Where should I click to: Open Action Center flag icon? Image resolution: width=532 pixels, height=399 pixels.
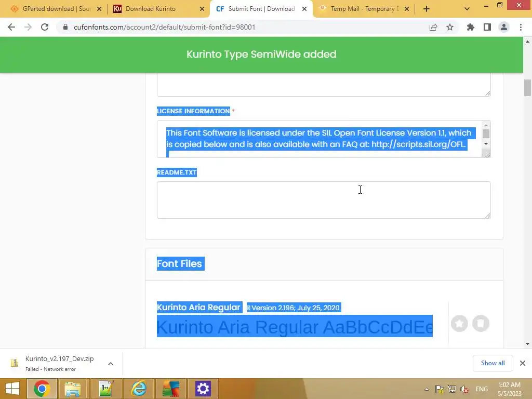pyautogui.click(x=439, y=389)
